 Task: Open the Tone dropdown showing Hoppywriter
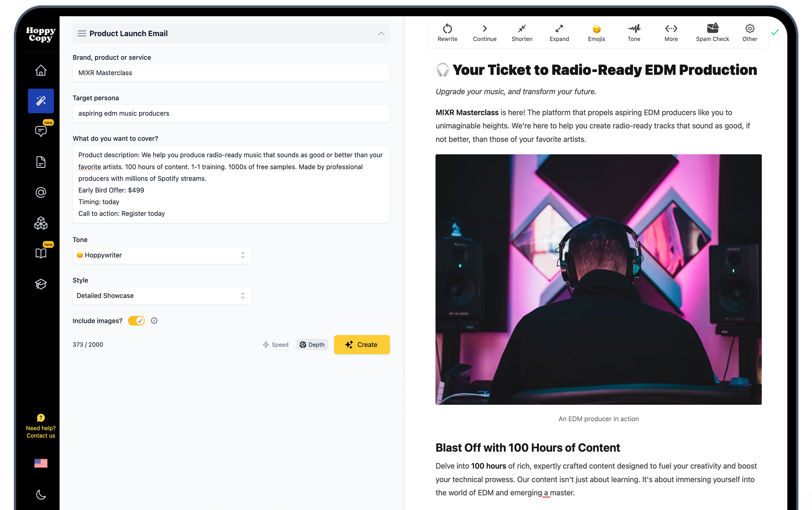pyautogui.click(x=162, y=255)
